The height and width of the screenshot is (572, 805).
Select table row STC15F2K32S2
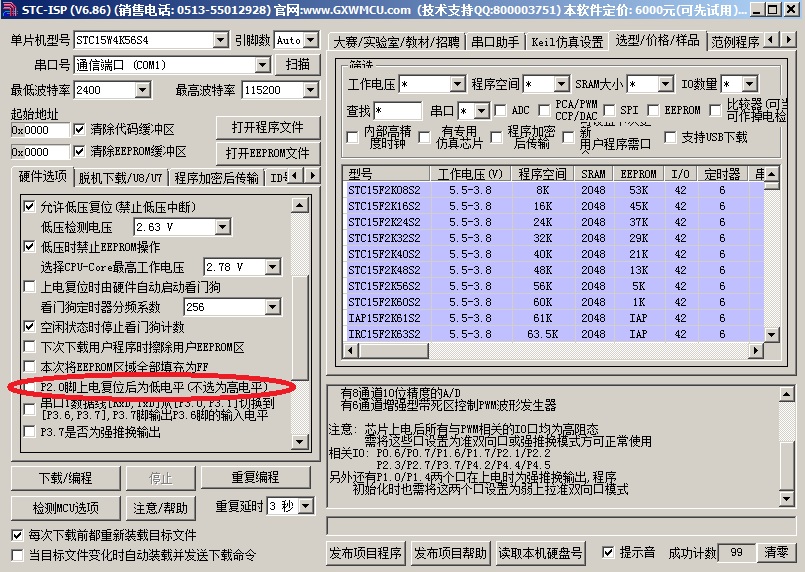point(555,238)
